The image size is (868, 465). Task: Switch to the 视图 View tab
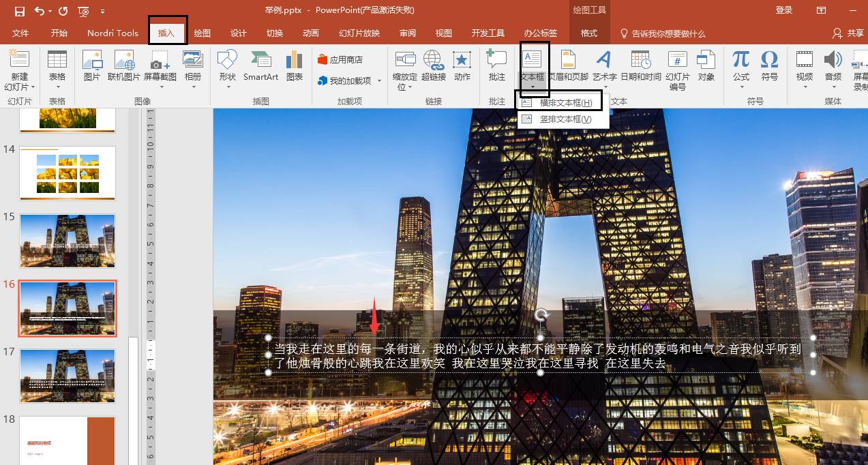[444, 33]
